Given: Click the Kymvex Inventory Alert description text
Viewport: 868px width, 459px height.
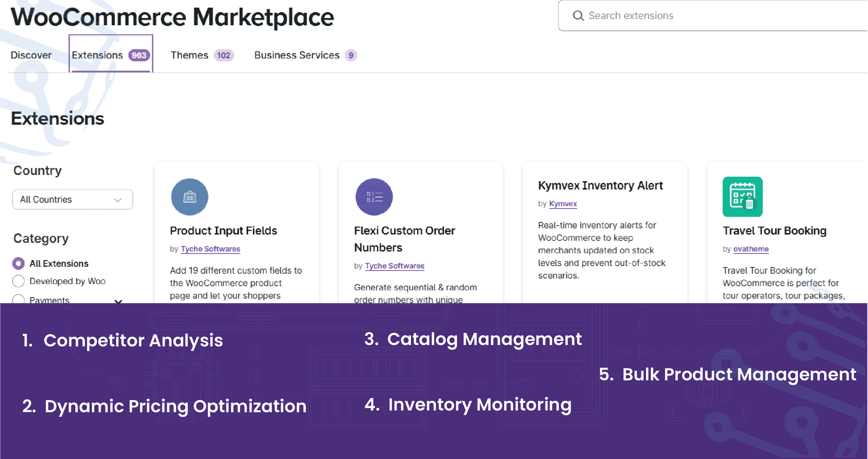Looking at the screenshot, I should tap(602, 250).
